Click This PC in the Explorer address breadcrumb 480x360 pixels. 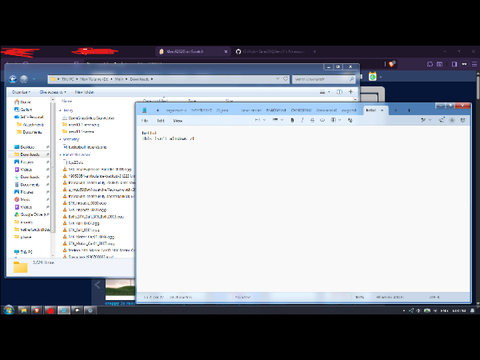pyautogui.click(x=68, y=79)
